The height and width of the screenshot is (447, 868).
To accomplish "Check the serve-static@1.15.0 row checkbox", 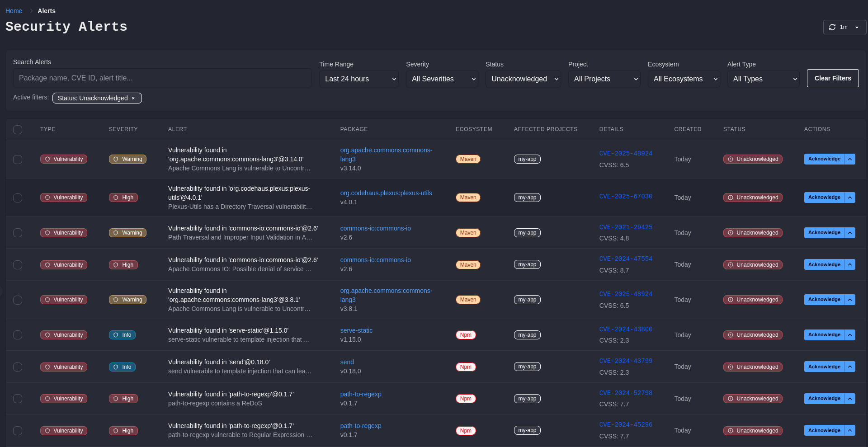I will coord(18,335).
